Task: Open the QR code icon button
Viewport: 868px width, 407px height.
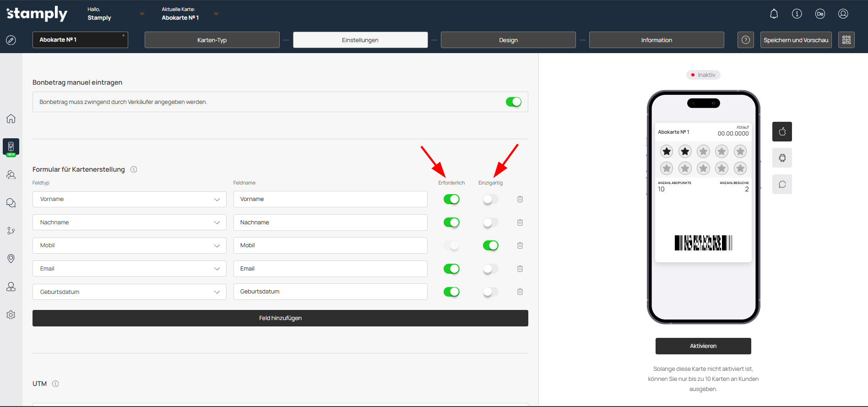Action: 846,40
